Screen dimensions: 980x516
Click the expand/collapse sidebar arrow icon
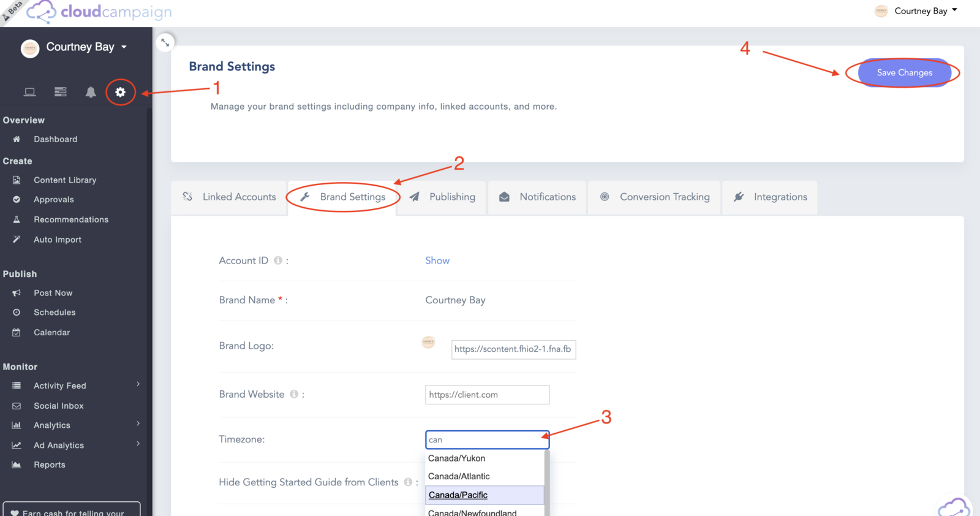165,42
